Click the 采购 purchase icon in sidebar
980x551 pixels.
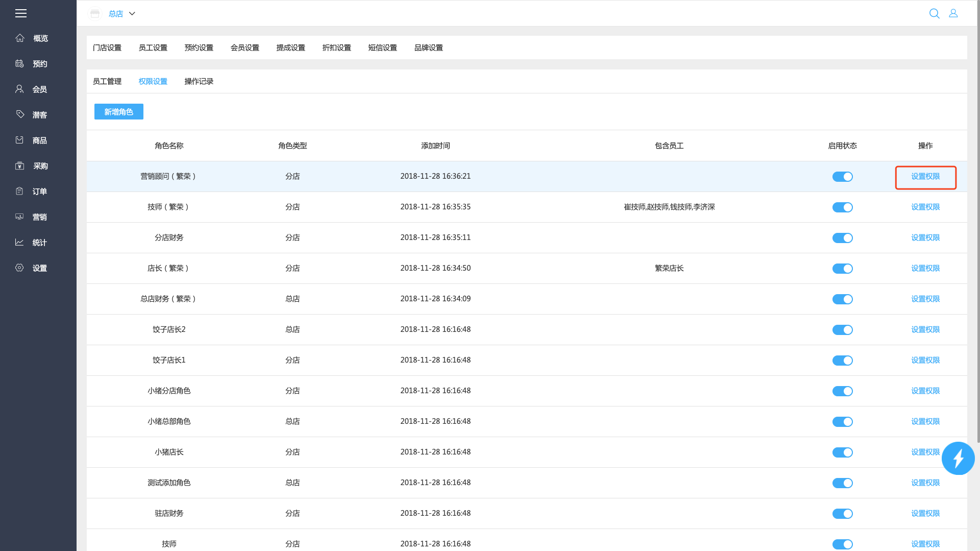click(20, 165)
